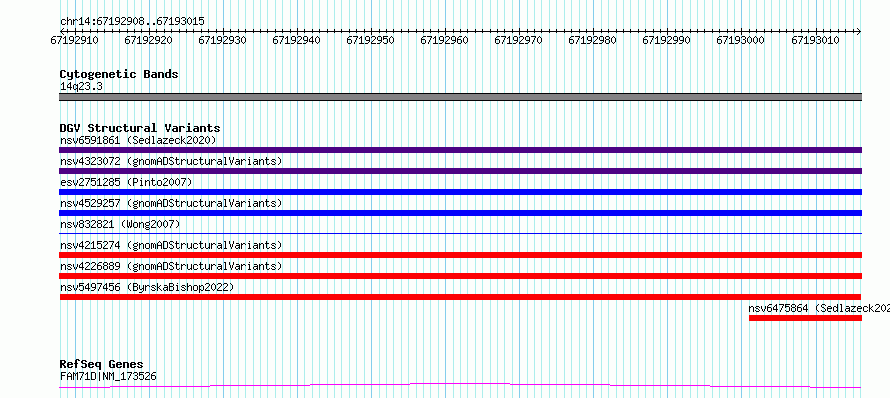Click ruler position 67192940
Image resolution: width=890 pixels, height=398 pixels.
(296, 40)
